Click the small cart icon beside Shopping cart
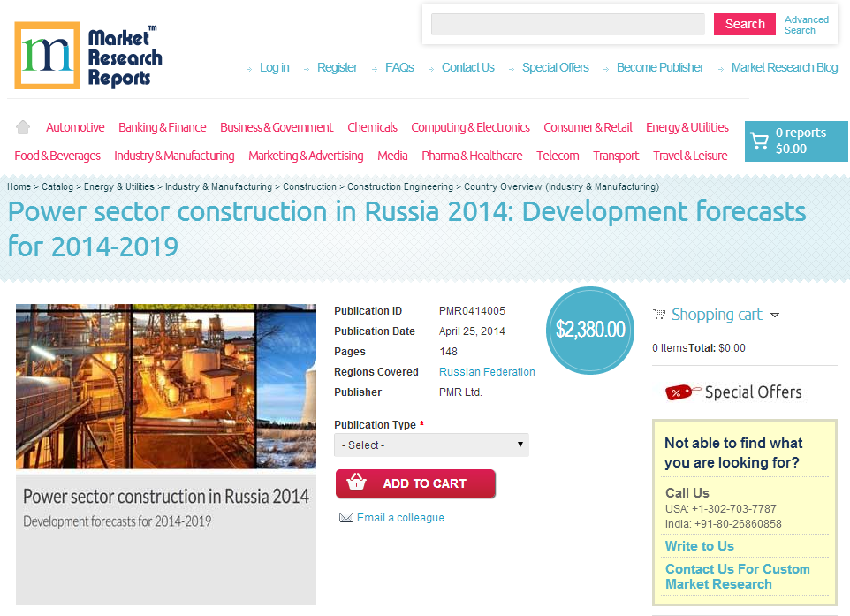 [659, 314]
